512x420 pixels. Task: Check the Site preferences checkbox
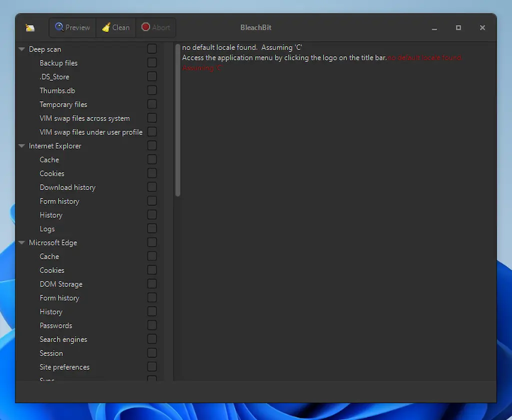[x=152, y=367]
